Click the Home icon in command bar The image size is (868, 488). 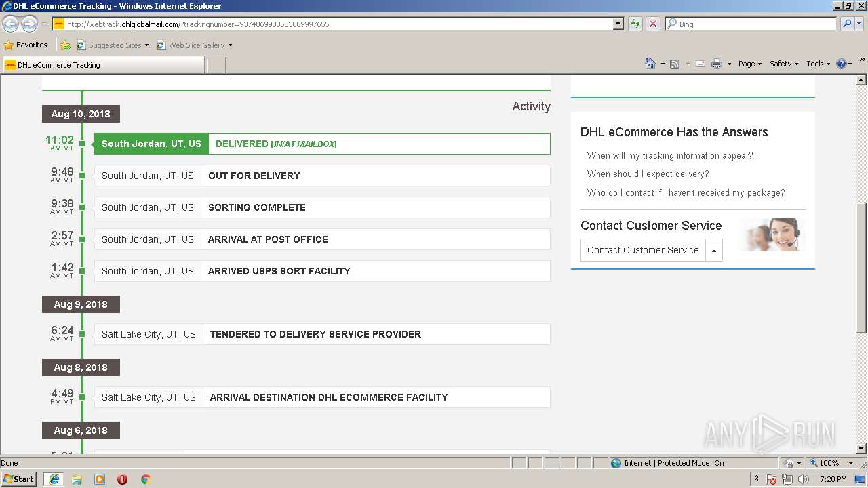[650, 64]
